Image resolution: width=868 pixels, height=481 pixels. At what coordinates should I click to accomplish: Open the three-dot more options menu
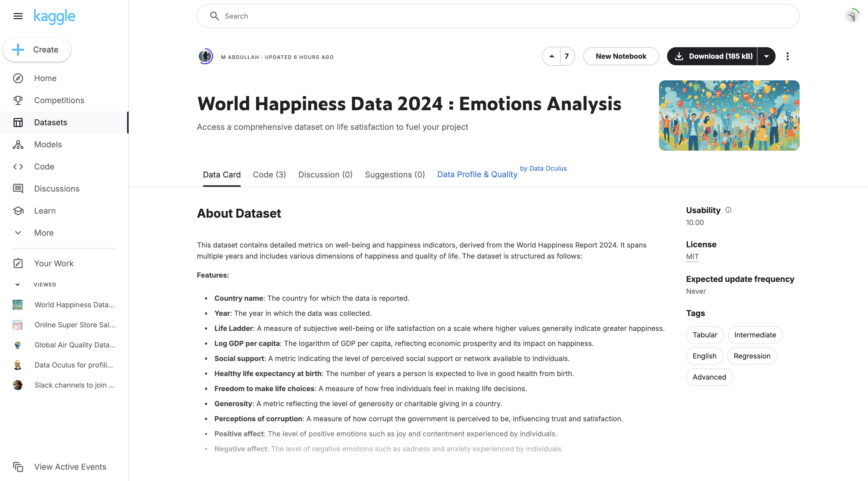click(x=787, y=56)
